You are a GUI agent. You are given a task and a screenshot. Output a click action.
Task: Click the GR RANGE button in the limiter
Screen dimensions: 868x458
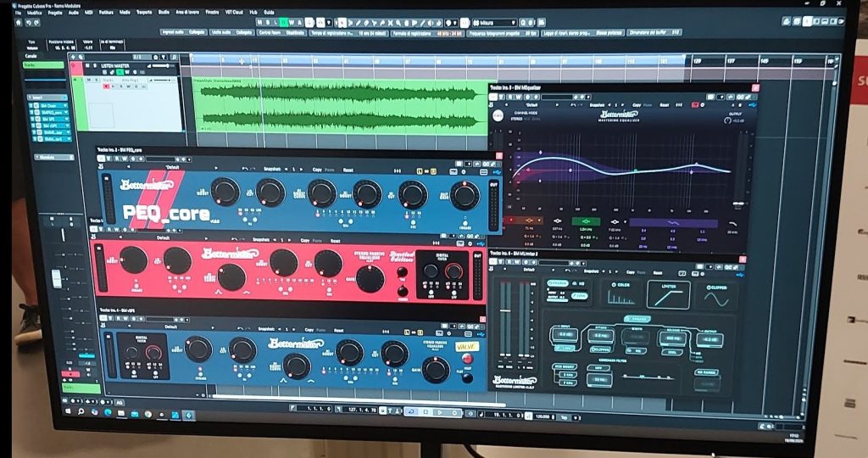coord(706,372)
